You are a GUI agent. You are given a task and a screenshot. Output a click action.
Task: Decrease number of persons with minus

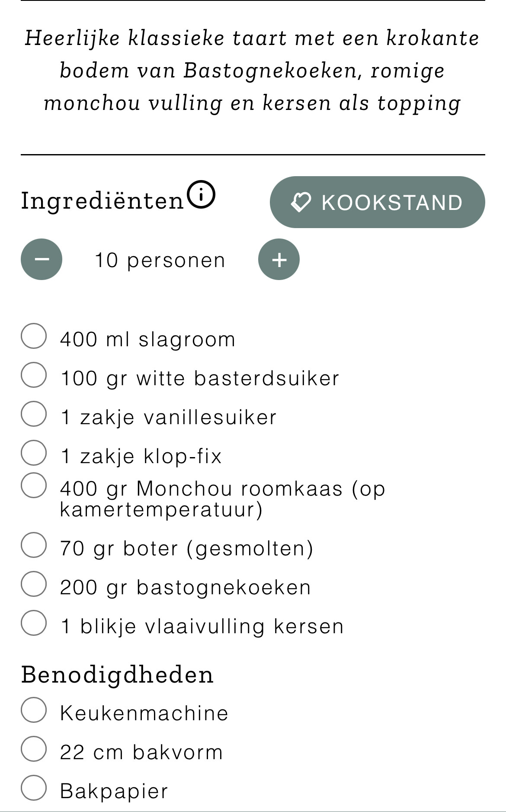point(42,259)
